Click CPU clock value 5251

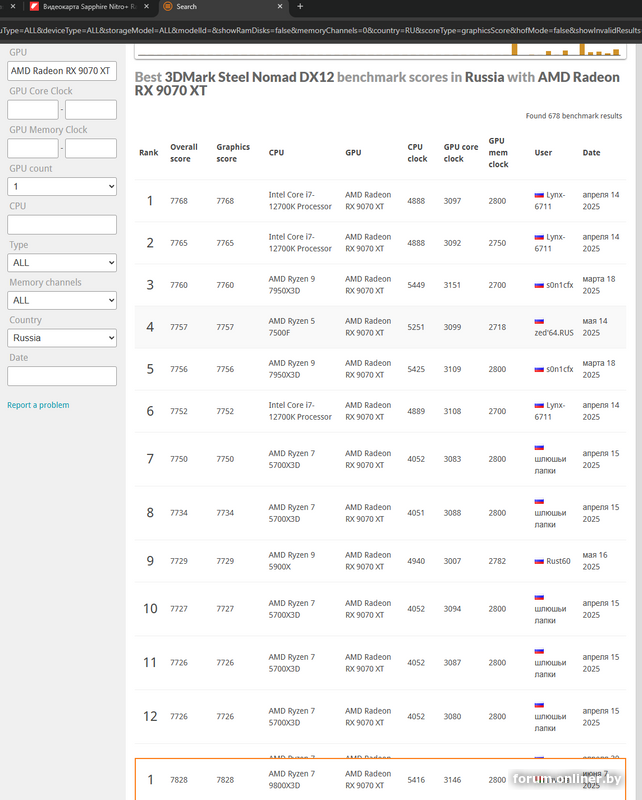tap(416, 327)
